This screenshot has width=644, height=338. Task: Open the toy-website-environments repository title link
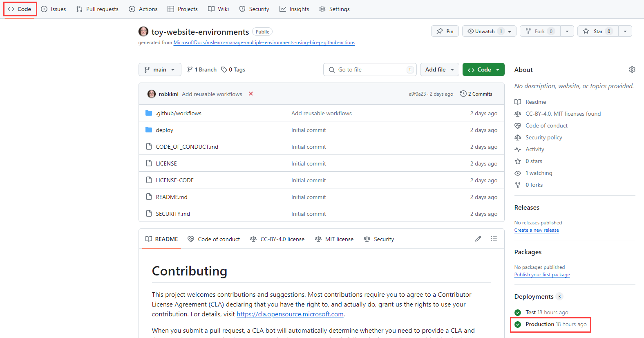(x=200, y=32)
